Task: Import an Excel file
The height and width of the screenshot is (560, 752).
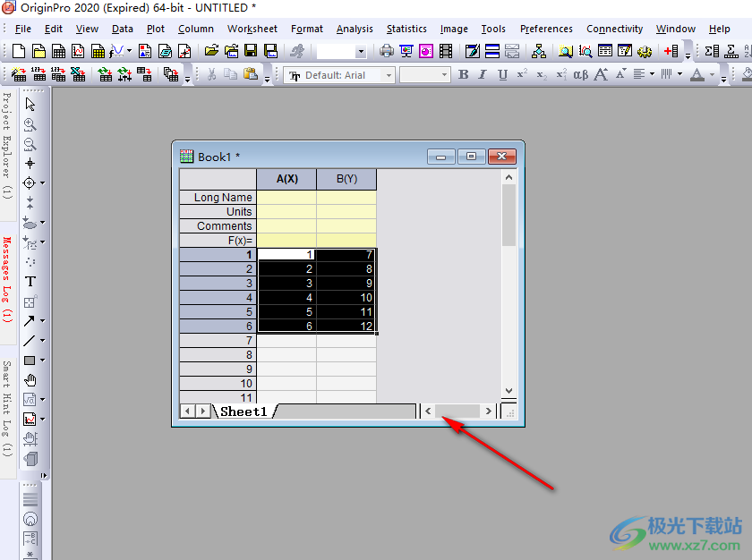Action: pos(78,75)
